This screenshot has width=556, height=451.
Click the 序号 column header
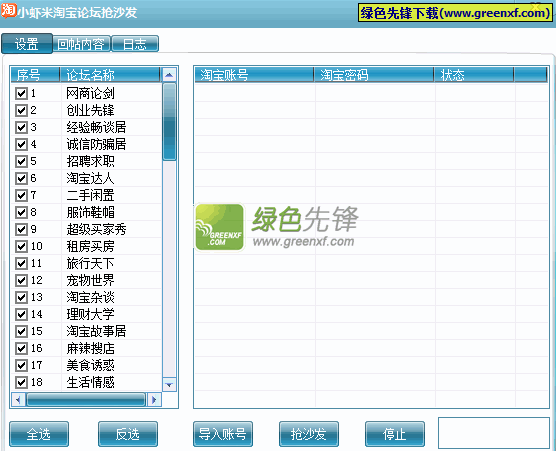[x=35, y=75]
